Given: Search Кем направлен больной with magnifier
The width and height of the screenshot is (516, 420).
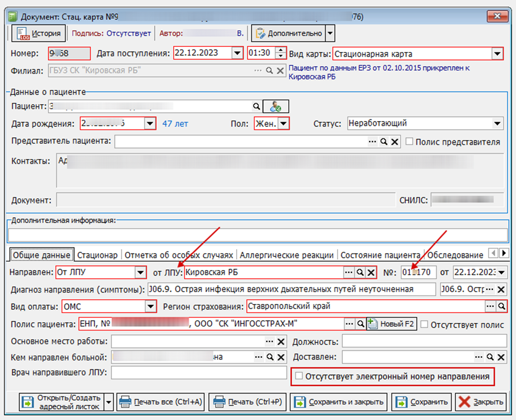Looking at the screenshot, I should 270,357.
